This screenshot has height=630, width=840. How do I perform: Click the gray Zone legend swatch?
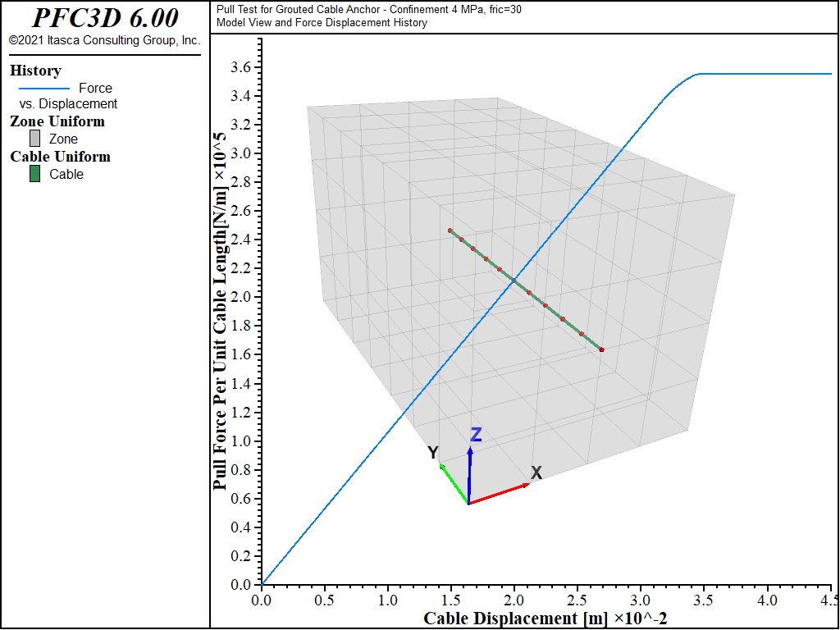tap(34, 139)
